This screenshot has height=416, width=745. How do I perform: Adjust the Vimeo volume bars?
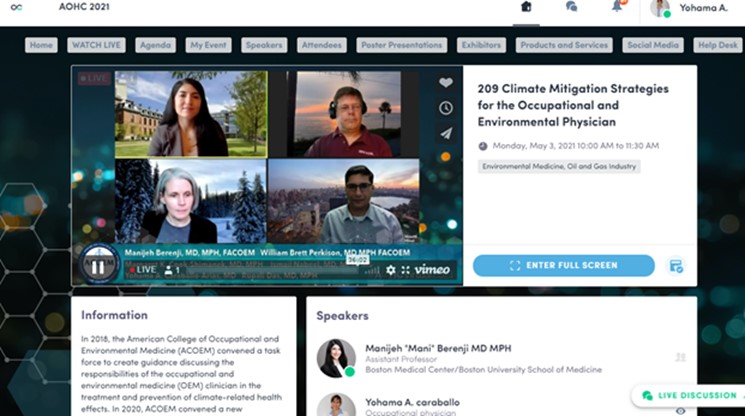point(372,270)
